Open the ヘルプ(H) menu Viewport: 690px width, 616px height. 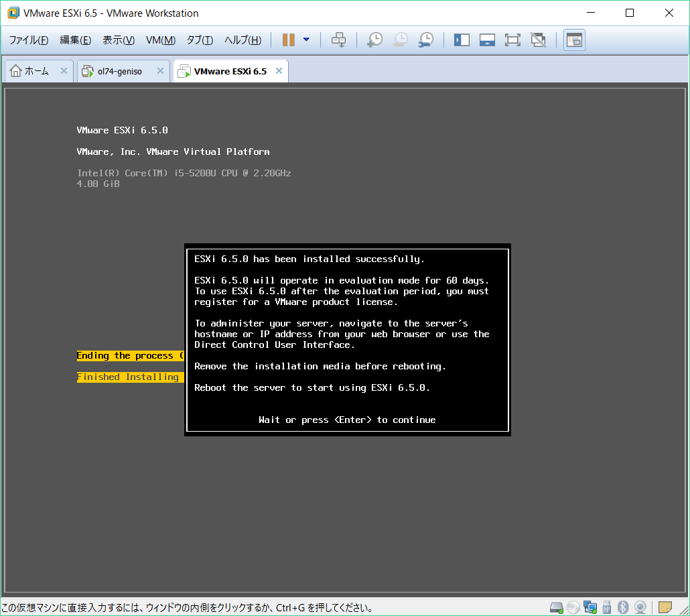point(243,40)
